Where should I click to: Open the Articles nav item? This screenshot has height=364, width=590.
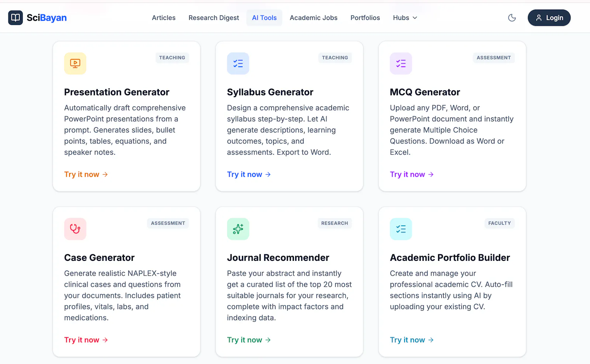click(164, 18)
